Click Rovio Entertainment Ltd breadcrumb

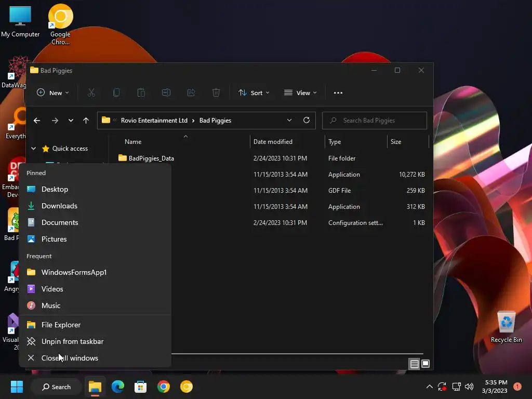click(x=154, y=121)
